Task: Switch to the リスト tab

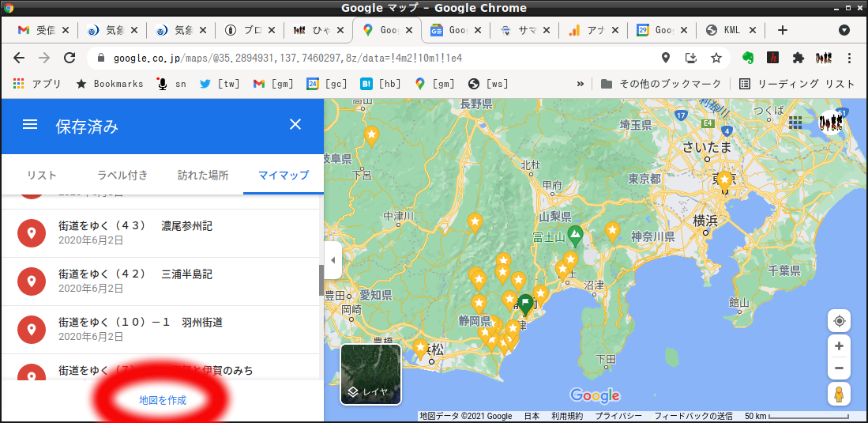Action: pyautogui.click(x=42, y=176)
